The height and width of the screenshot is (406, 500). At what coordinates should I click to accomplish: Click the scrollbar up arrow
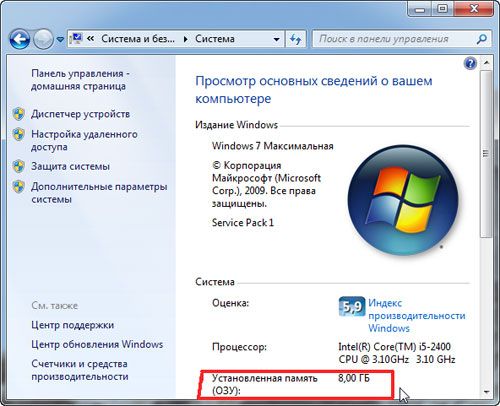click(486, 63)
